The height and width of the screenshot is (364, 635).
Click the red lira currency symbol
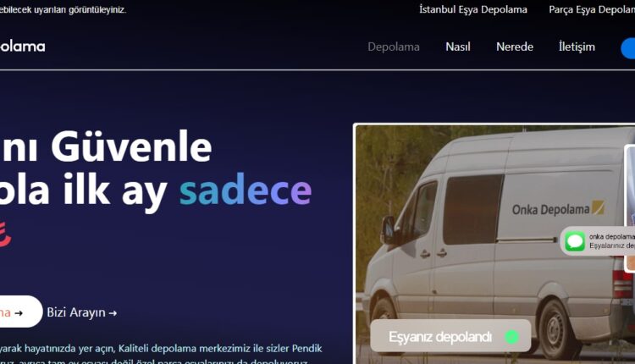coord(5,234)
